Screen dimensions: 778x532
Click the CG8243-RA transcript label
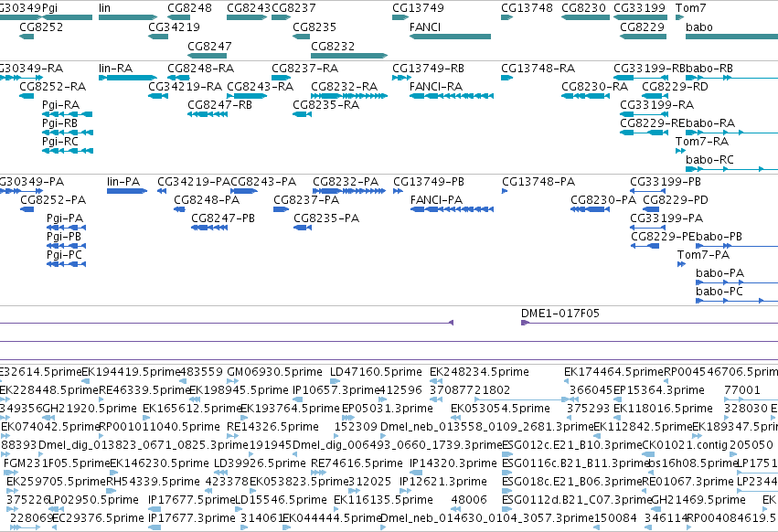click(260, 86)
